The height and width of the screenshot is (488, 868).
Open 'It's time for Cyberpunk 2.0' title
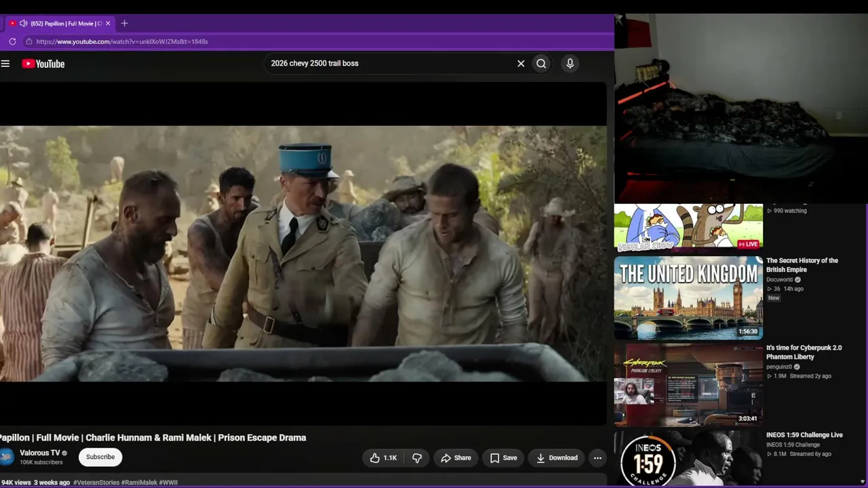(x=804, y=352)
